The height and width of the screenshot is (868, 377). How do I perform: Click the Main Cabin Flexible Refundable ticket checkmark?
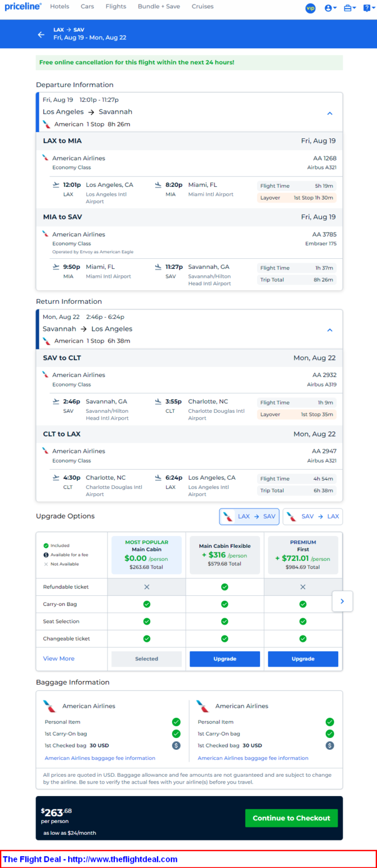225,587
